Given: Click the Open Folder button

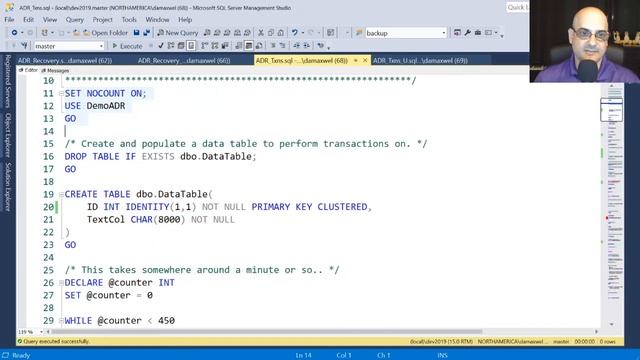Looking at the screenshot, I should (x=106, y=33).
